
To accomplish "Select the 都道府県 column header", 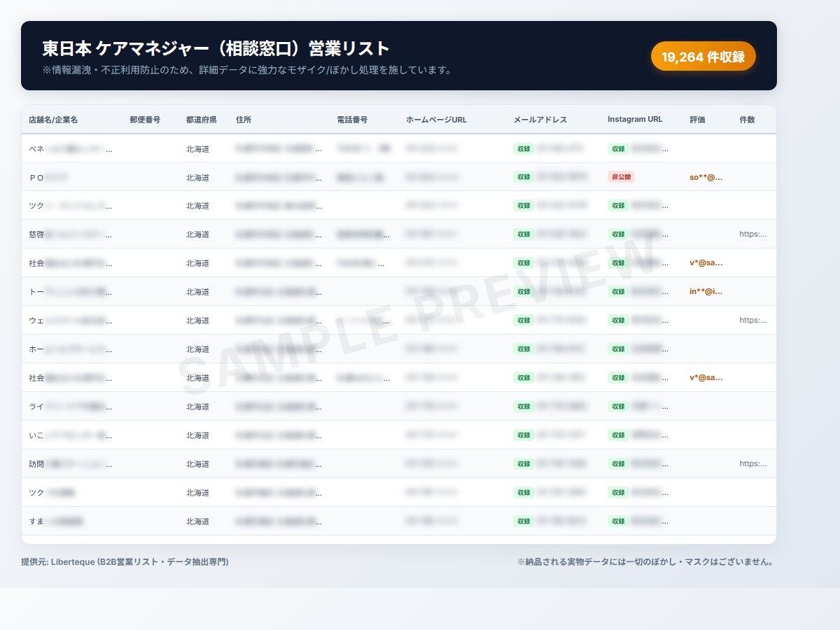I will pos(202,120).
